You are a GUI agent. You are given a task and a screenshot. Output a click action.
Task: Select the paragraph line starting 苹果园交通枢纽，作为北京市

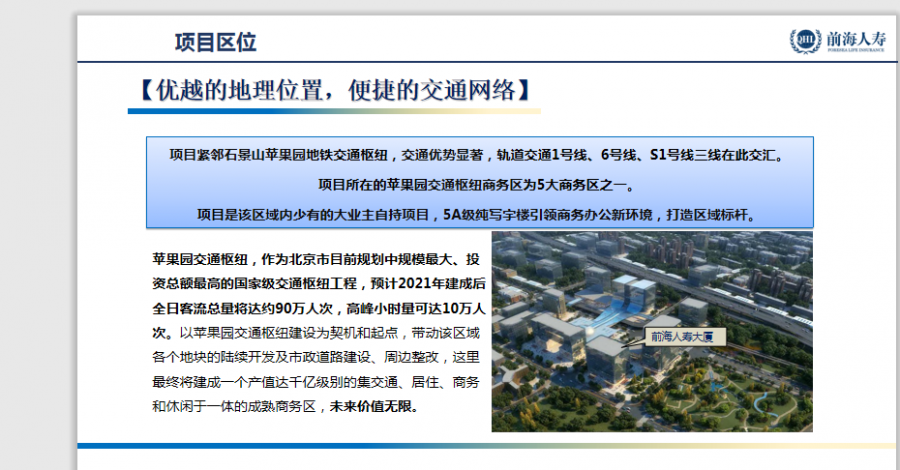point(316,259)
